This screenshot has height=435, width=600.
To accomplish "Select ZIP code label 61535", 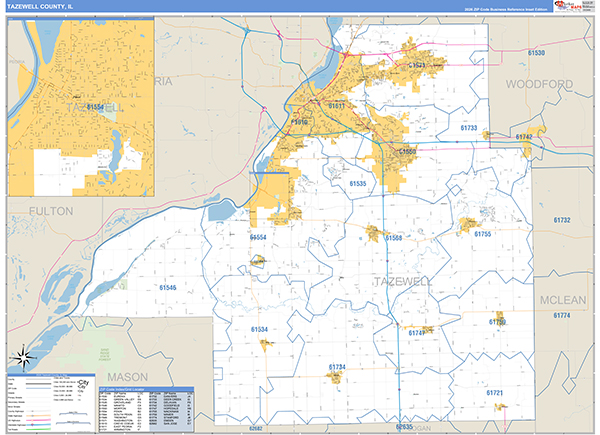I will pos(358,184).
